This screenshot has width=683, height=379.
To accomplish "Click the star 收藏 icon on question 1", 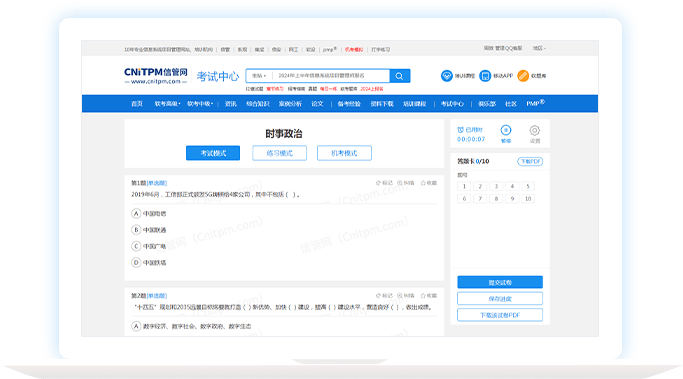I will (x=423, y=183).
